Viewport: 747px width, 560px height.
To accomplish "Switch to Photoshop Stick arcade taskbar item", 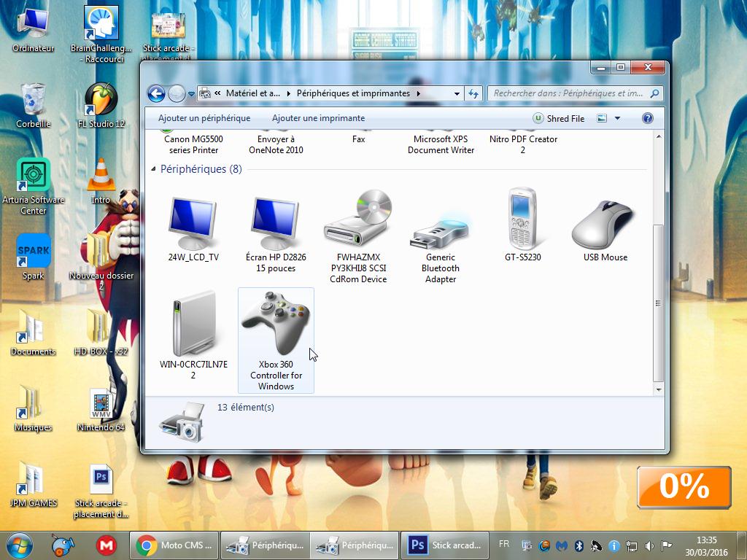I will (446, 545).
